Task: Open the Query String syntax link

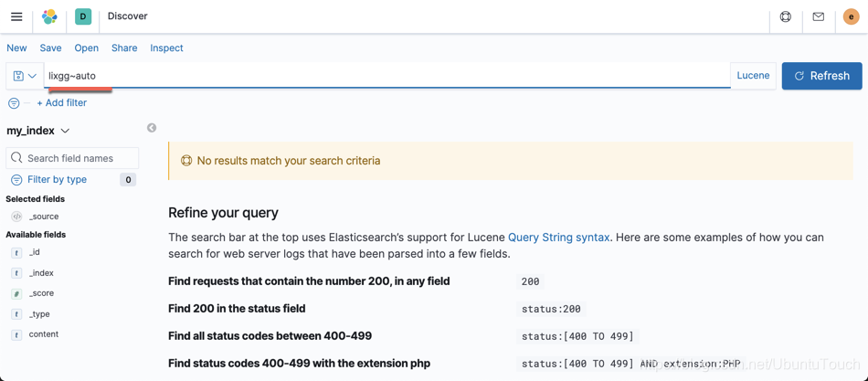Action: [x=558, y=238]
